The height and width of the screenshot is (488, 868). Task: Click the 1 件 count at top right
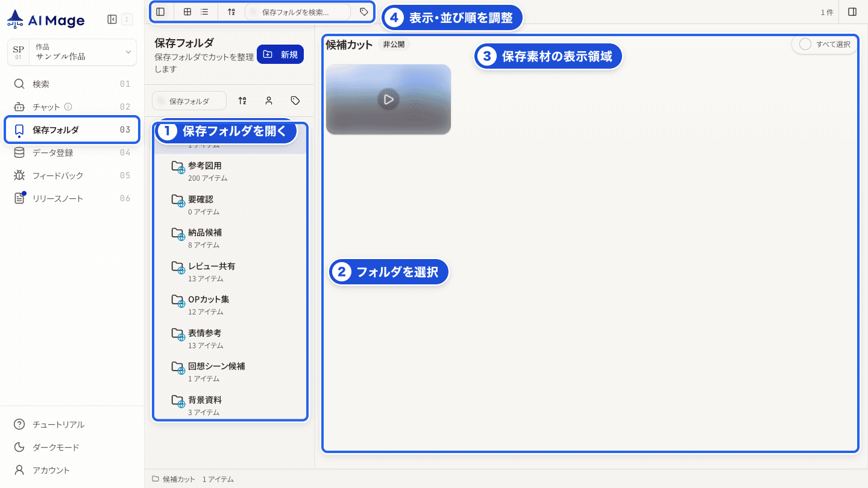coord(827,12)
